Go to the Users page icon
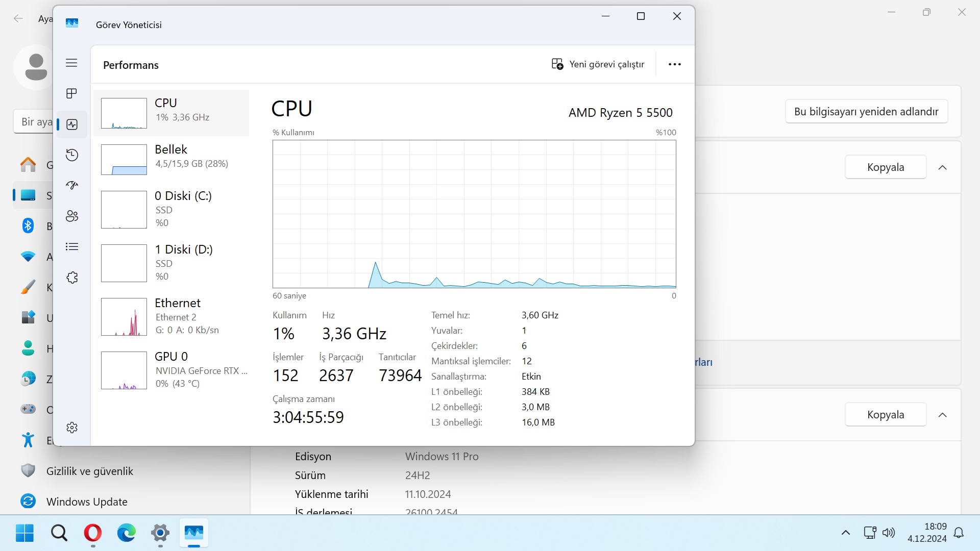 point(71,216)
